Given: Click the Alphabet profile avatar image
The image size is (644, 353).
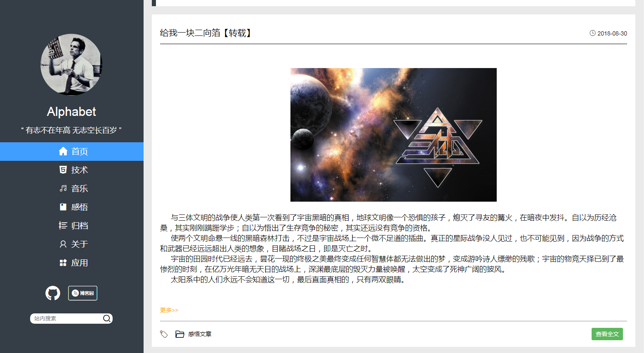Looking at the screenshot, I should click(71, 65).
